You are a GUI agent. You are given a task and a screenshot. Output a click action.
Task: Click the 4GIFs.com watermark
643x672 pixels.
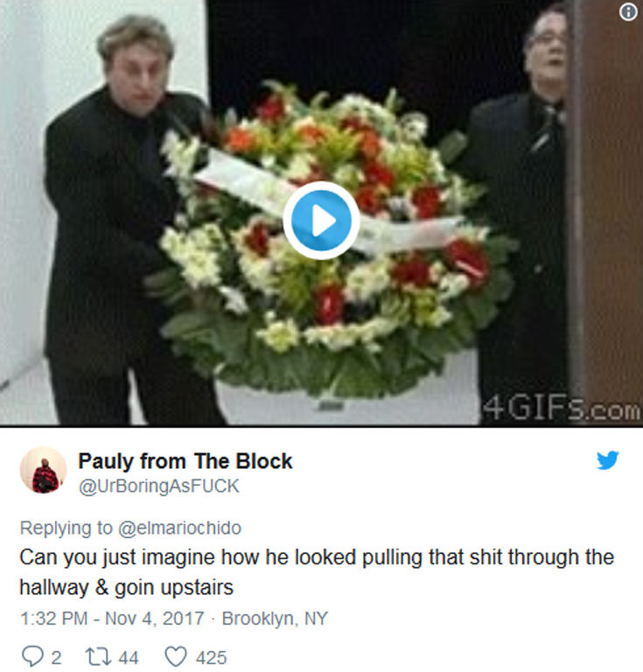[561, 409]
